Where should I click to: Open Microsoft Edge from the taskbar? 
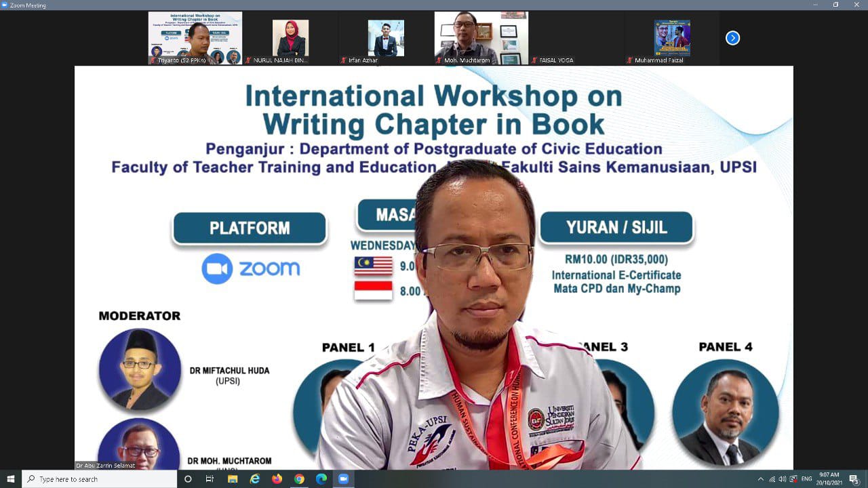[321, 479]
